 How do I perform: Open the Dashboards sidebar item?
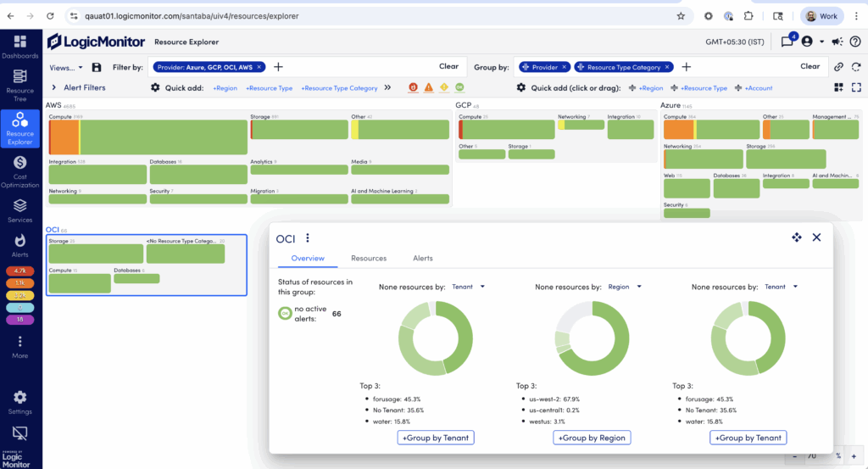click(x=20, y=47)
